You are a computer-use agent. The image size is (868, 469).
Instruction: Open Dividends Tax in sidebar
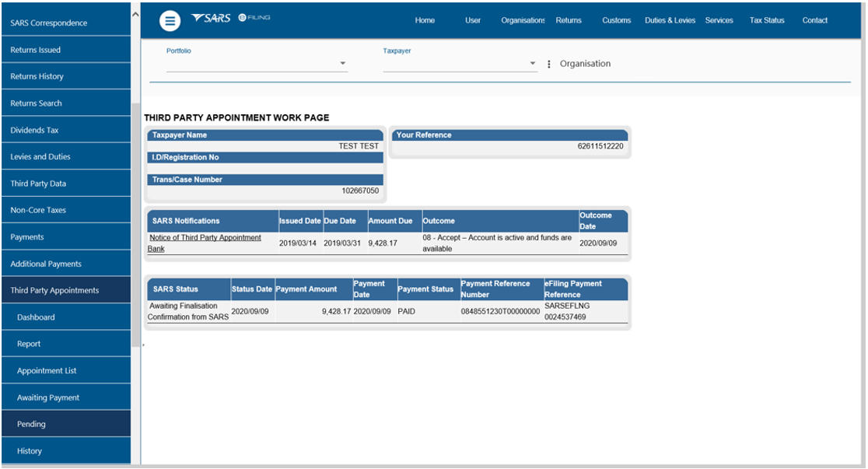34,131
